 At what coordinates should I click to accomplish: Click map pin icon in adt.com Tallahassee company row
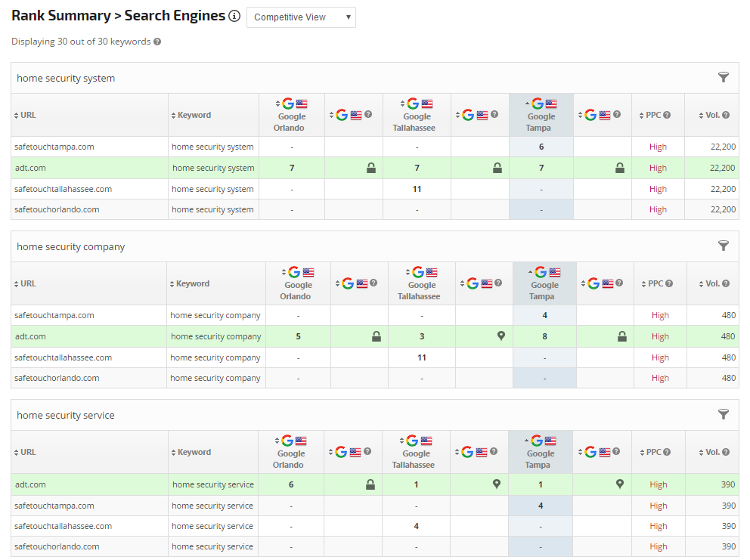tap(501, 336)
